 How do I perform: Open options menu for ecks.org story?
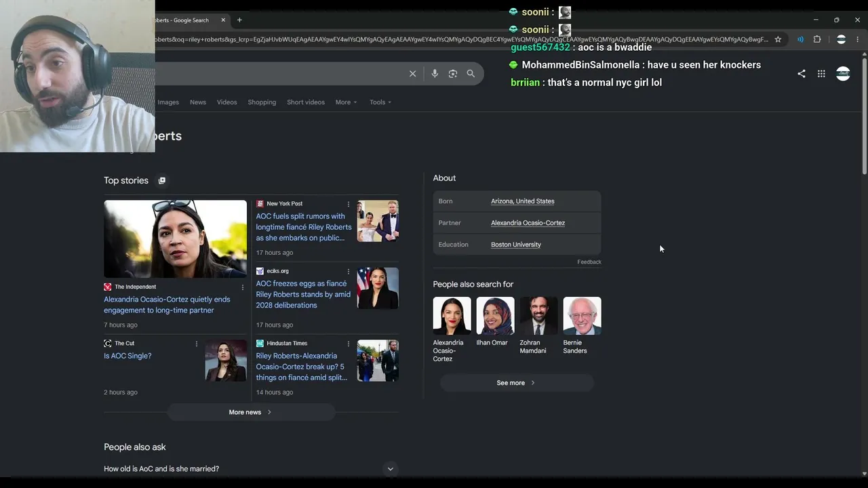[x=349, y=271]
